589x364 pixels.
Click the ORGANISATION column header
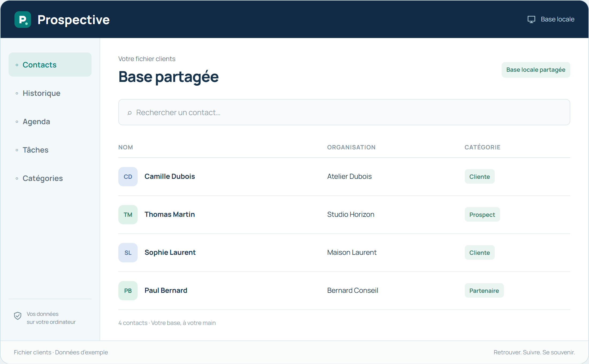[x=351, y=147]
